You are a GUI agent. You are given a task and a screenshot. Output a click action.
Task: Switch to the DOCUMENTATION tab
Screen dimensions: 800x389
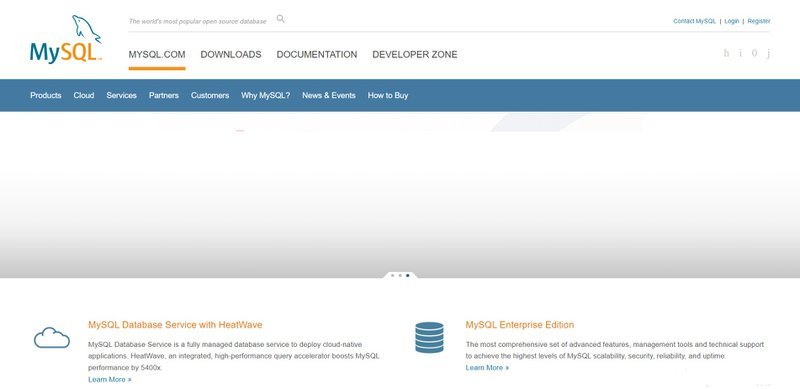coord(317,55)
